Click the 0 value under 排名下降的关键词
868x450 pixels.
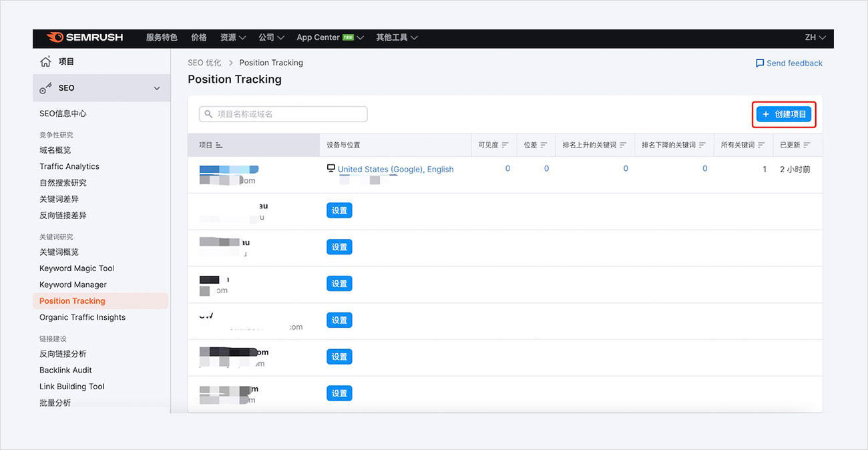coord(704,169)
